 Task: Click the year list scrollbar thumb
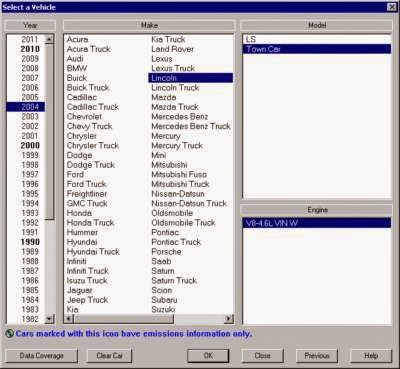(x=49, y=132)
